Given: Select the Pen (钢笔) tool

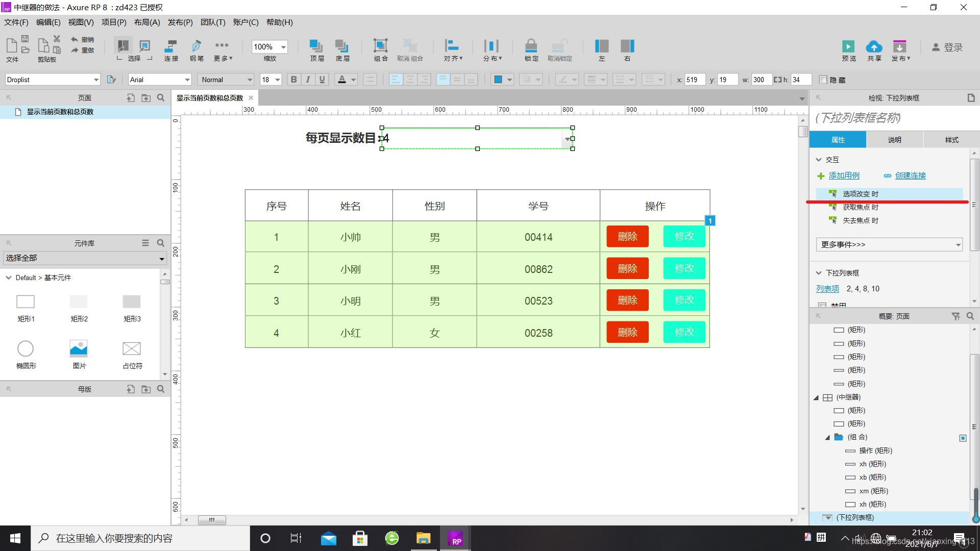Looking at the screenshot, I should click(197, 47).
